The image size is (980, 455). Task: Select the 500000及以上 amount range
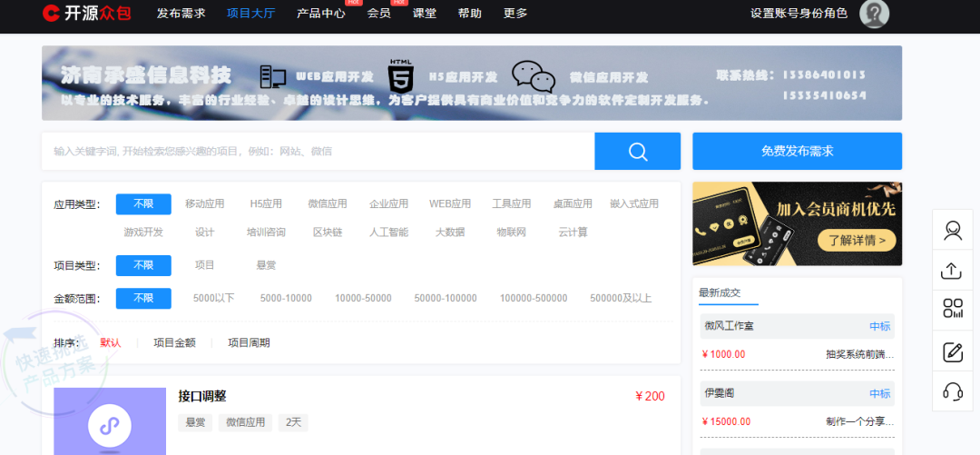[x=622, y=299]
